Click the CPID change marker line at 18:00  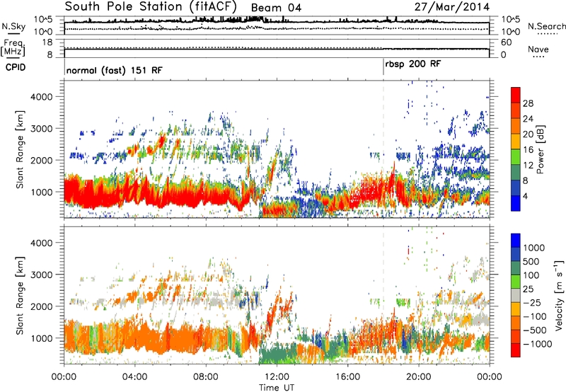[383, 67]
